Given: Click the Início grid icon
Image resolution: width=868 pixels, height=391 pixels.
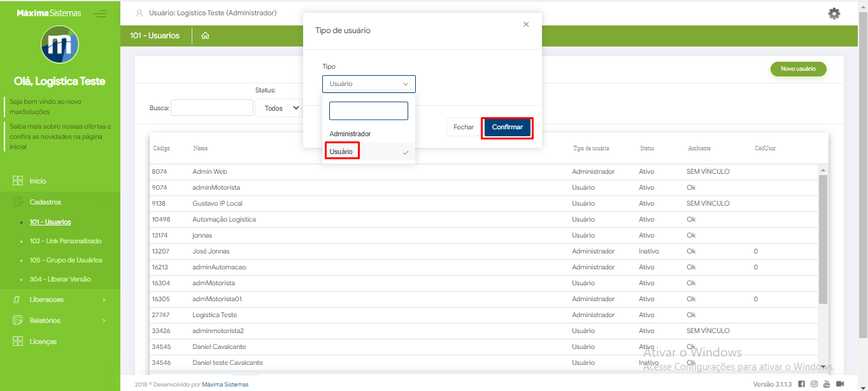Looking at the screenshot, I should coord(18,181).
